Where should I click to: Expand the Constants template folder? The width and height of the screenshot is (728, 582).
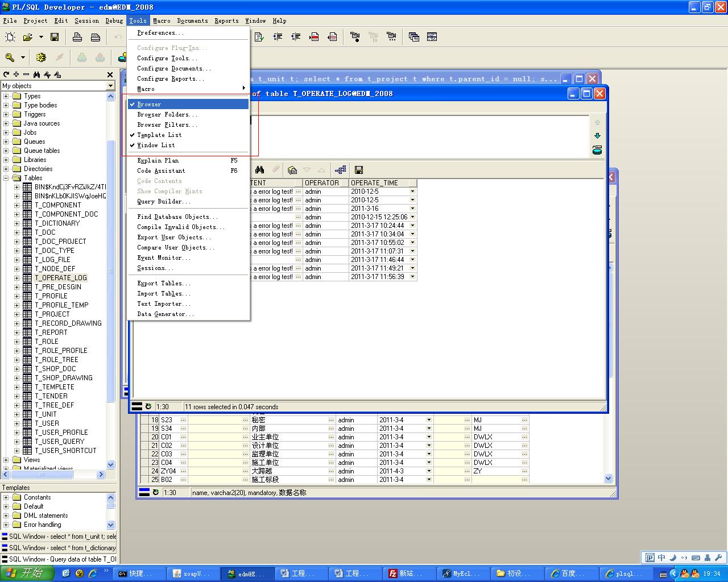(6, 497)
